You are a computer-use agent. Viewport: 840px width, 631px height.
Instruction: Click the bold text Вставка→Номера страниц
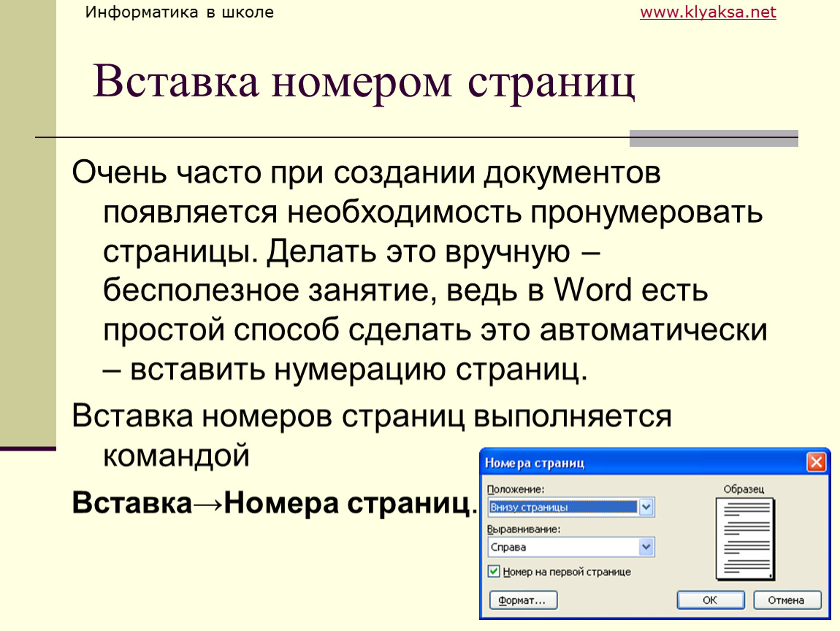coord(275,502)
